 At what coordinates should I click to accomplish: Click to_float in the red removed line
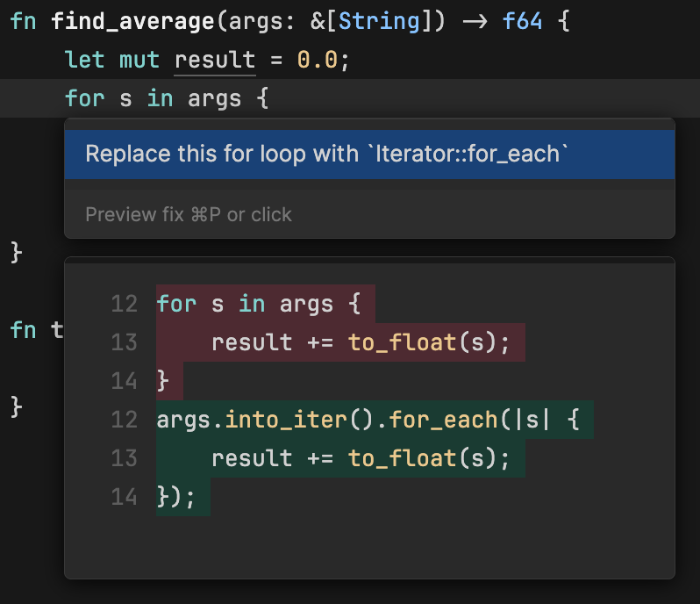[403, 342]
